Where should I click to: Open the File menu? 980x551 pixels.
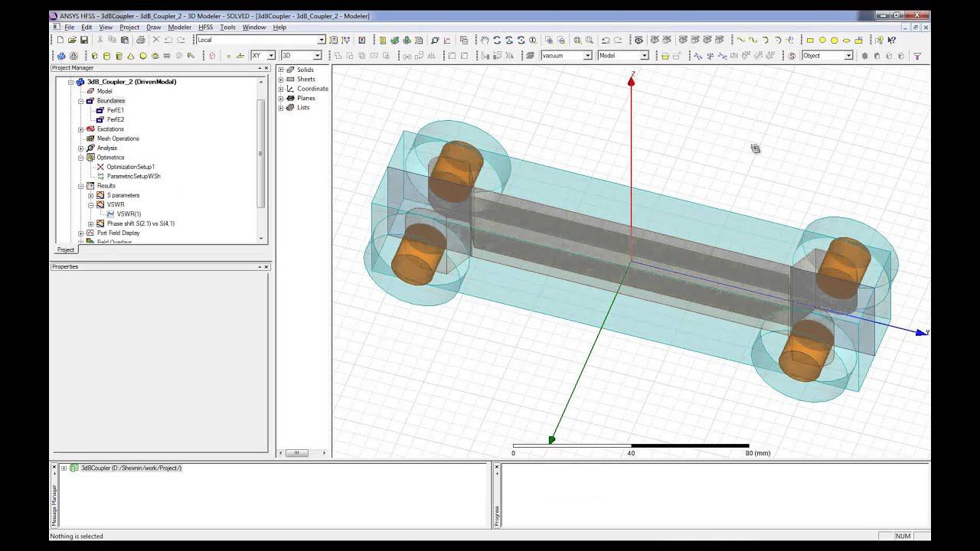coord(69,27)
